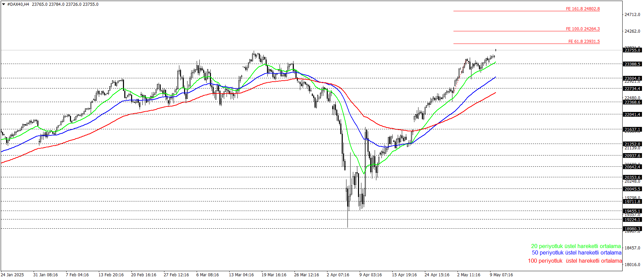Click the small triangle before #DAX40,H4

pos(3,4)
